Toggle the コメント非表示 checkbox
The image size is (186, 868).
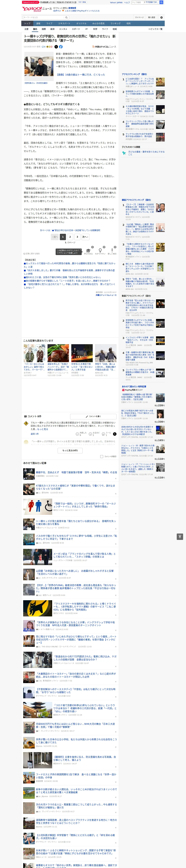[102, 457]
